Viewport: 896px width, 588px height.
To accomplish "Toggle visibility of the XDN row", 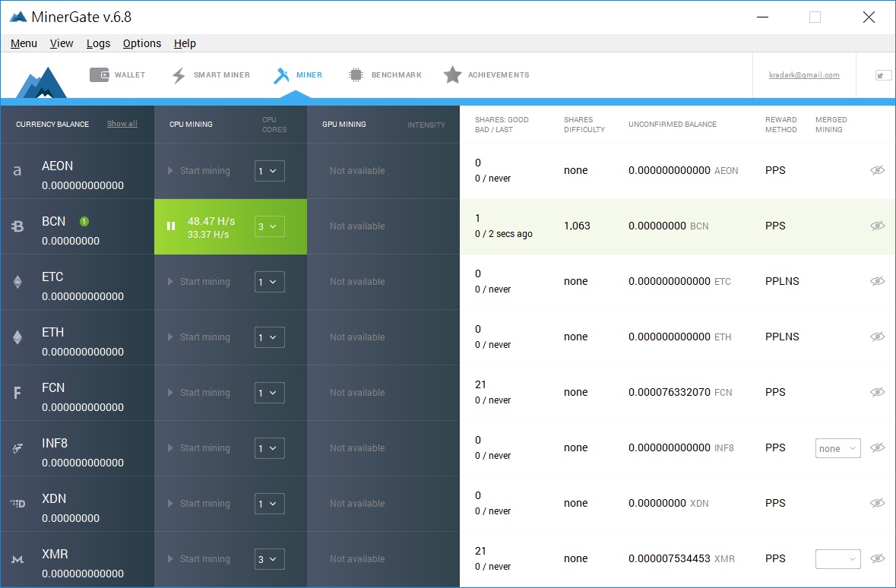I will 877,503.
